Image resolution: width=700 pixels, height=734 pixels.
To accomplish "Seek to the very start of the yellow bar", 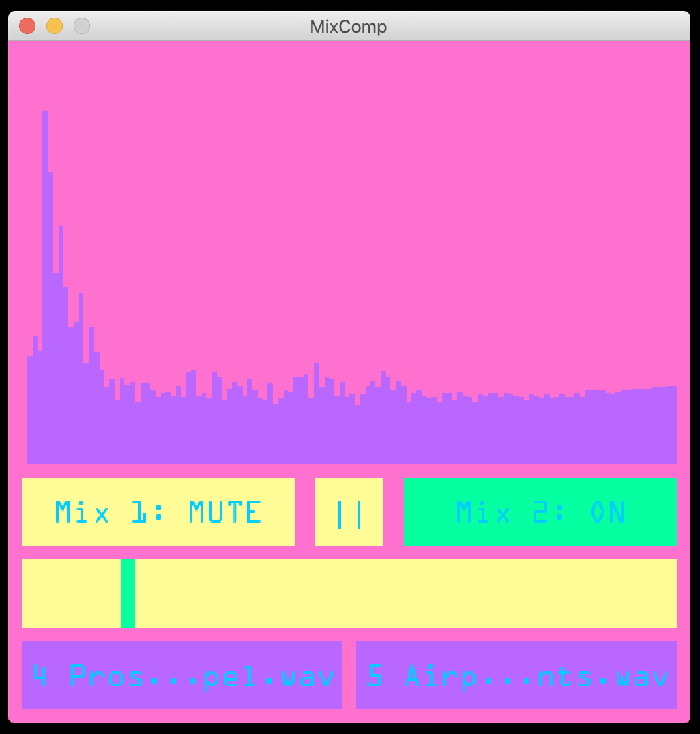I will click(x=25, y=593).
